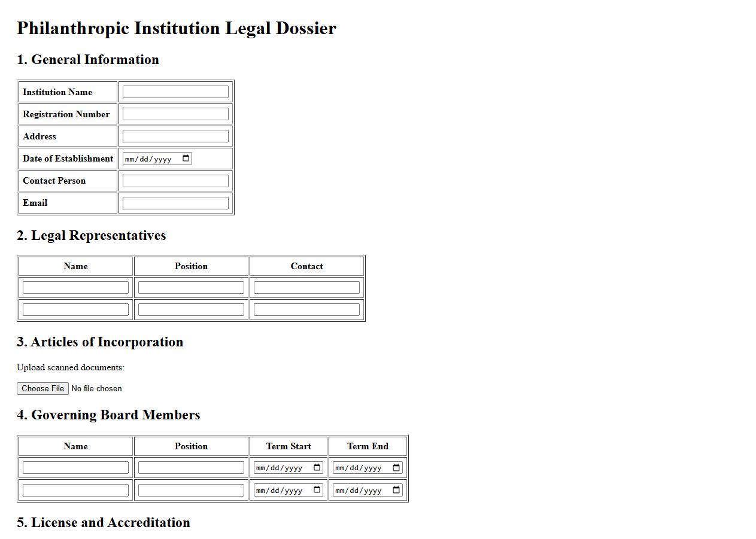Image resolution: width=756 pixels, height=539 pixels.
Task: Select second Governing Board member Name field
Action: (x=75, y=490)
